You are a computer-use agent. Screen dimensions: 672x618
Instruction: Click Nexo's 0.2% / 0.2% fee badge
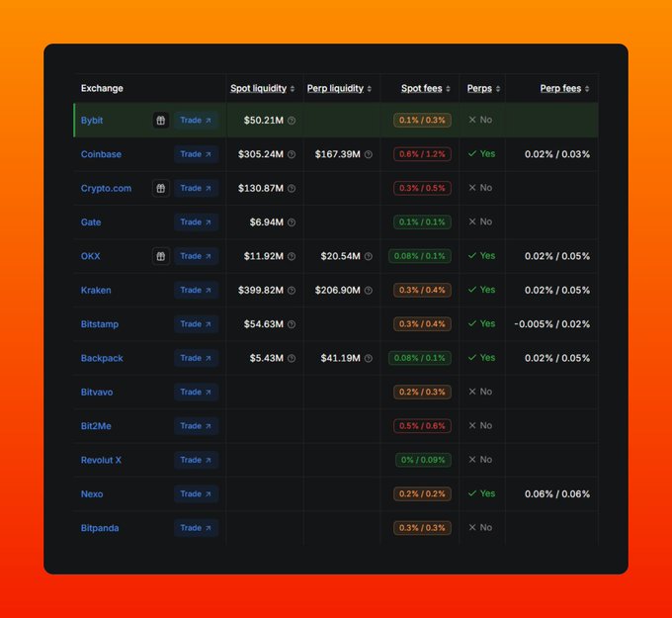tap(422, 494)
